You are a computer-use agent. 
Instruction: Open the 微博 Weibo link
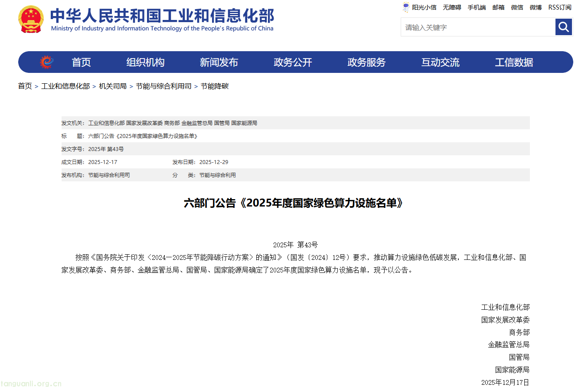535,7
